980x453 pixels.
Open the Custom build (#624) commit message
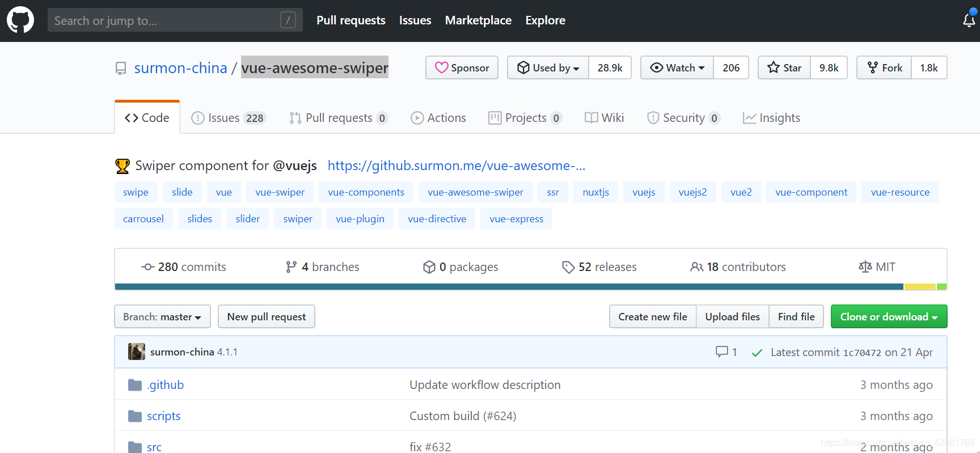click(463, 416)
